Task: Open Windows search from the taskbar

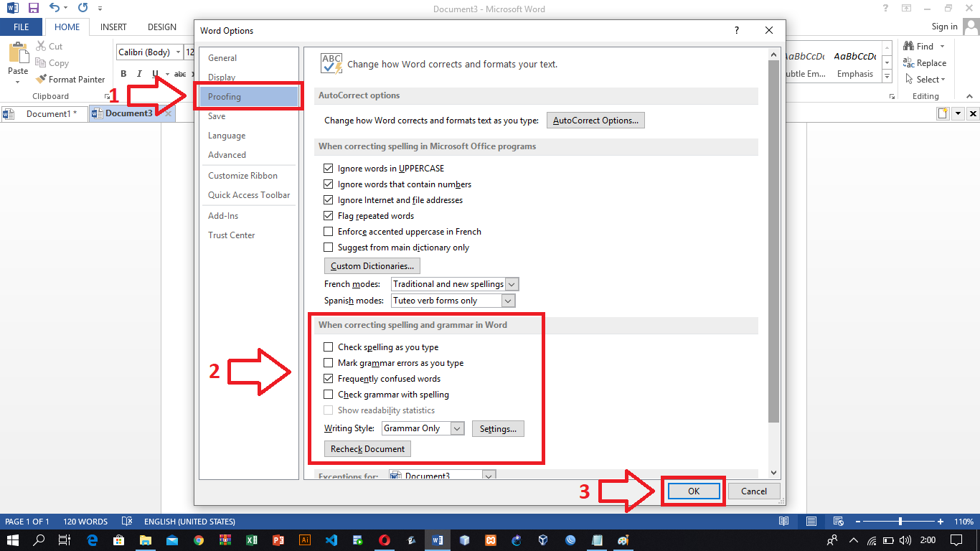Action: pyautogui.click(x=39, y=540)
